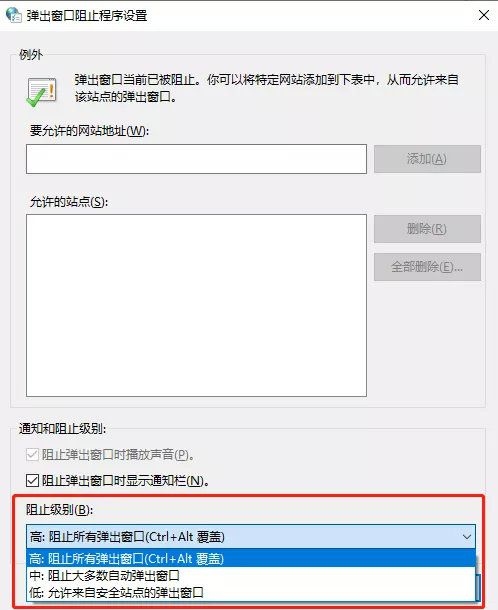The width and height of the screenshot is (498, 610).
Task: Toggle show notification bar when pop-up blocked
Action: pyautogui.click(x=32, y=480)
